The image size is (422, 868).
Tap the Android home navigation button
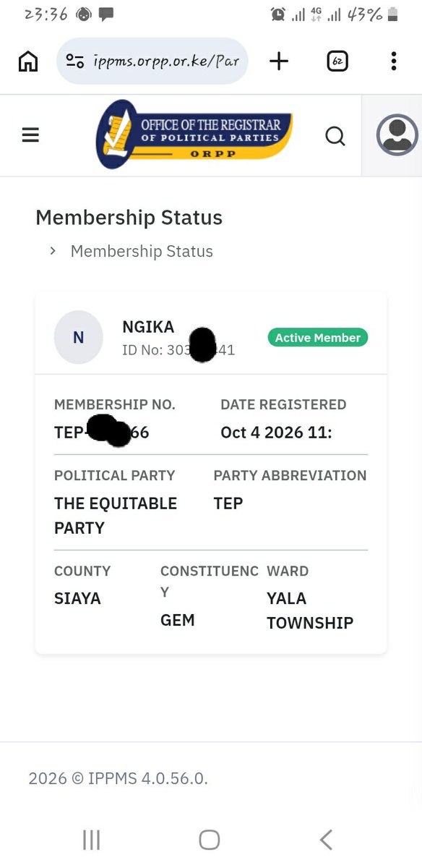(x=210, y=840)
